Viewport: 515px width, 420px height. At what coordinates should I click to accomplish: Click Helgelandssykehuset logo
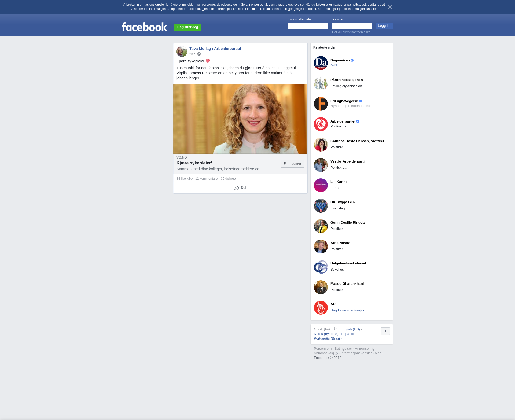point(321,267)
